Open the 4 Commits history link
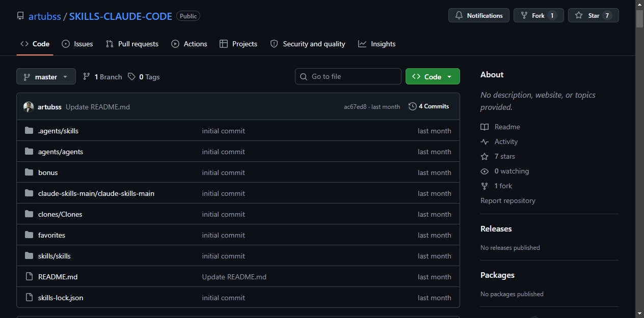The width and height of the screenshot is (644, 318). coord(429,106)
